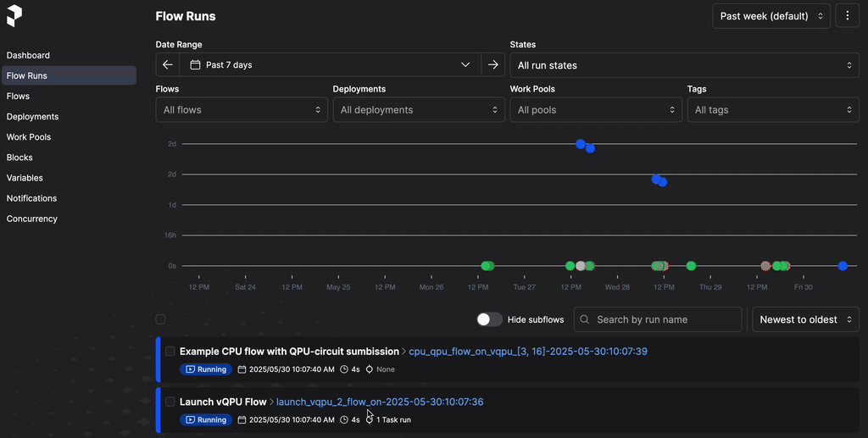Screen dimensions: 868x438
Task: Navigate to Work Pools in sidebar
Action: tap(29, 137)
